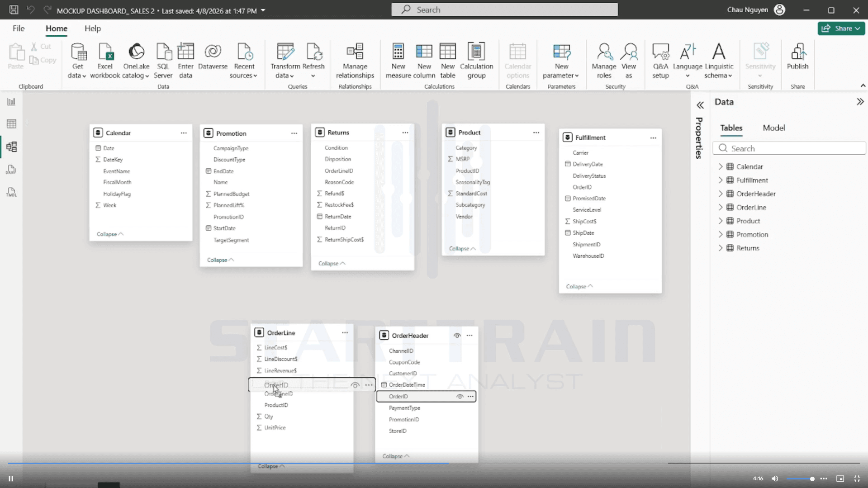Click the Publish icon
Viewport: 868px width, 488px height.
tap(797, 57)
